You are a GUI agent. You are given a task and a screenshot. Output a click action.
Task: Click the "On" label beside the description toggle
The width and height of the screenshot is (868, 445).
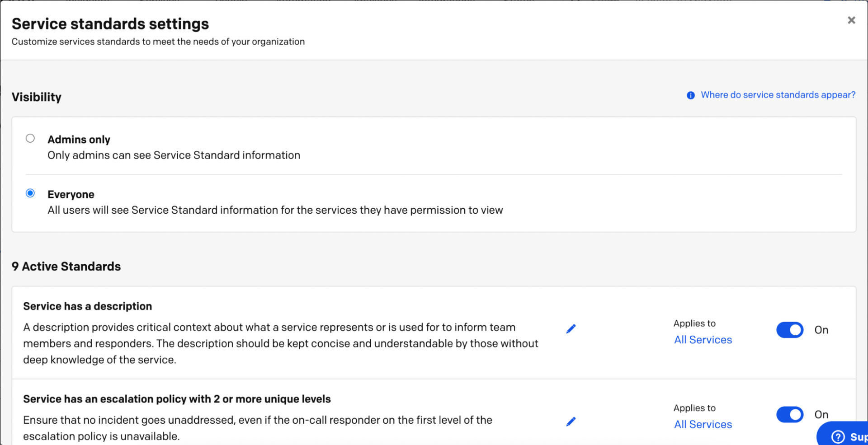(x=821, y=330)
